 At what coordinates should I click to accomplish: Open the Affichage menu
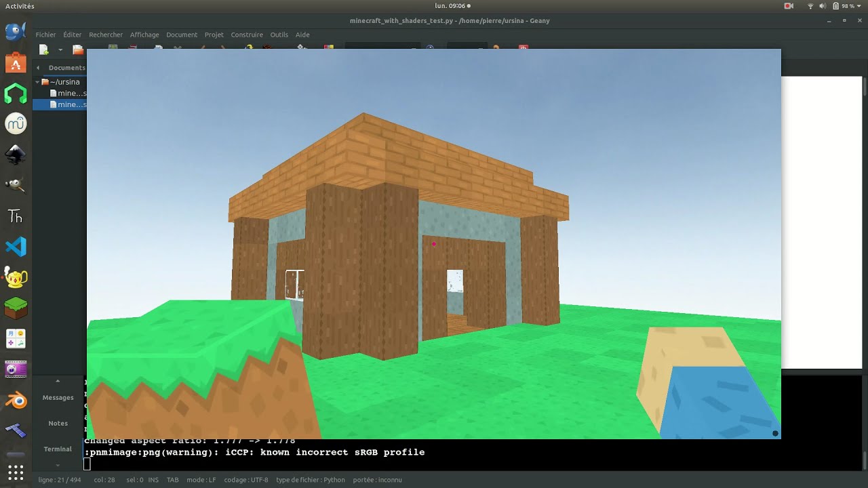tap(144, 35)
